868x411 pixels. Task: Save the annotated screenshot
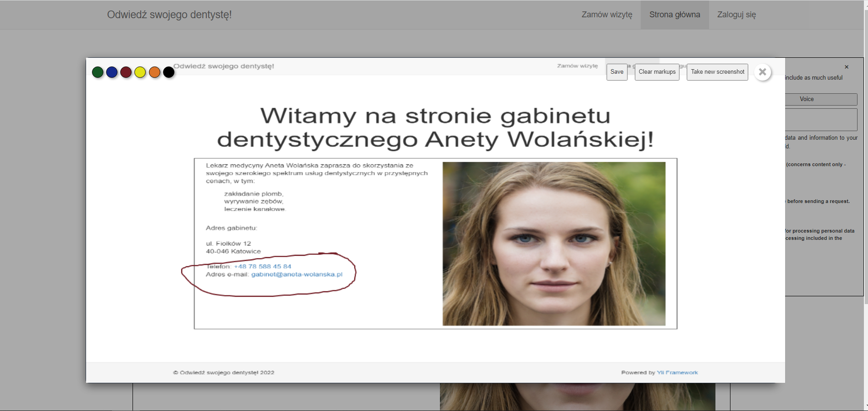(x=617, y=71)
